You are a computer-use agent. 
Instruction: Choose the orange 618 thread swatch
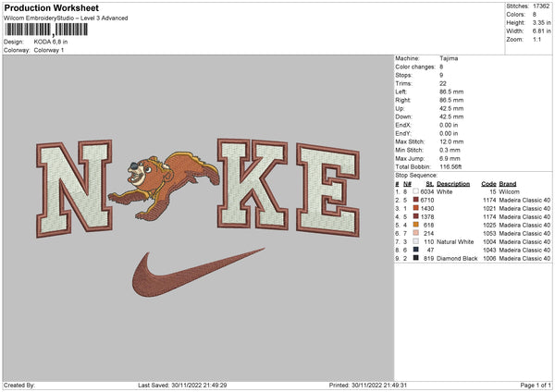coord(417,225)
